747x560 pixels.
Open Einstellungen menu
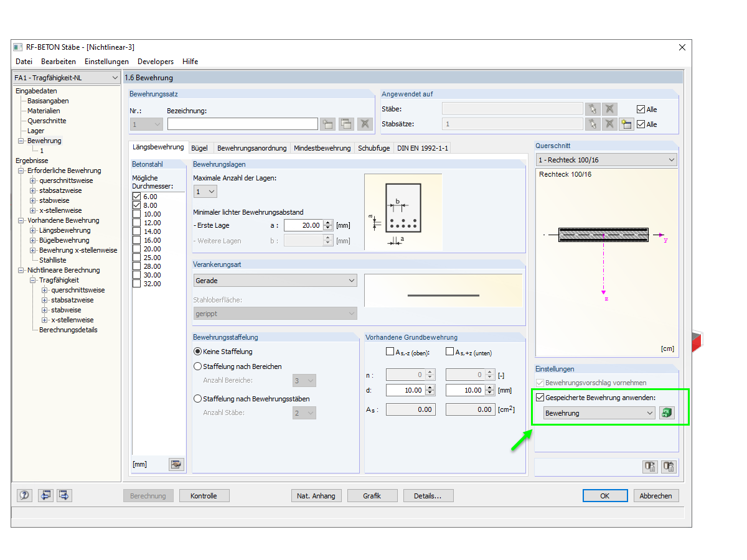(106, 62)
